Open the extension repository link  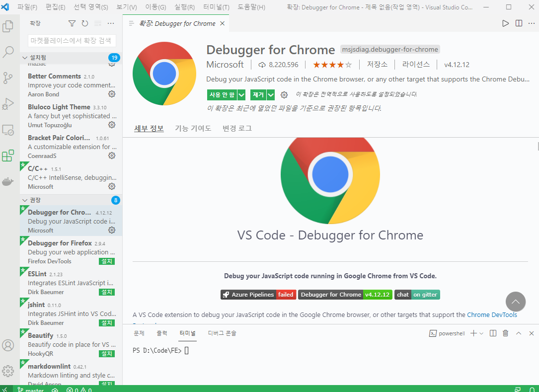[x=377, y=64]
